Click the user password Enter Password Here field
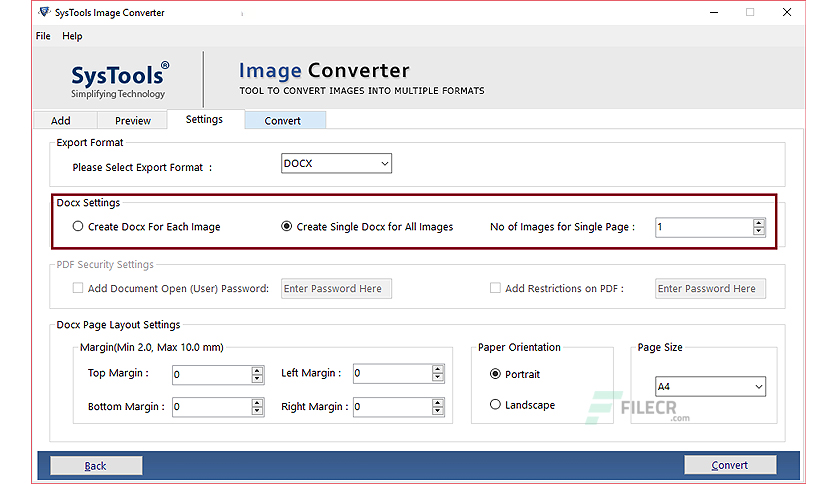The height and width of the screenshot is (484, 836). pyautogui.click(x=336, y=288)
